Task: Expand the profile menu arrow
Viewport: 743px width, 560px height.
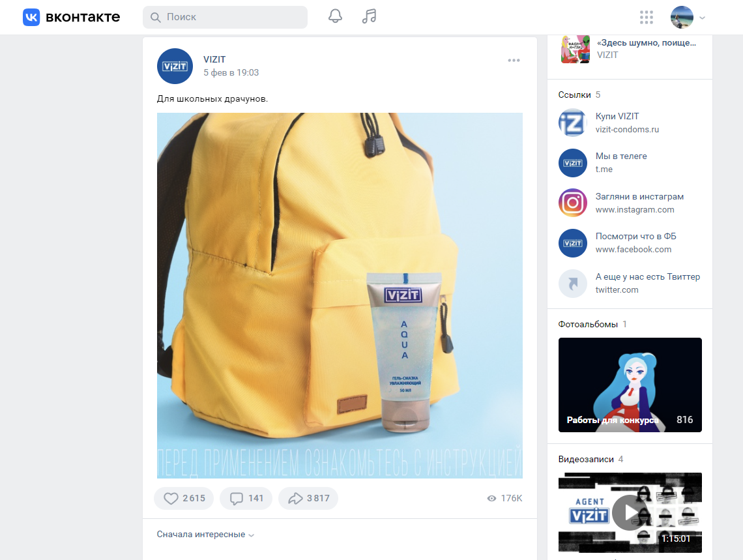Action: (x=703, y=18)
